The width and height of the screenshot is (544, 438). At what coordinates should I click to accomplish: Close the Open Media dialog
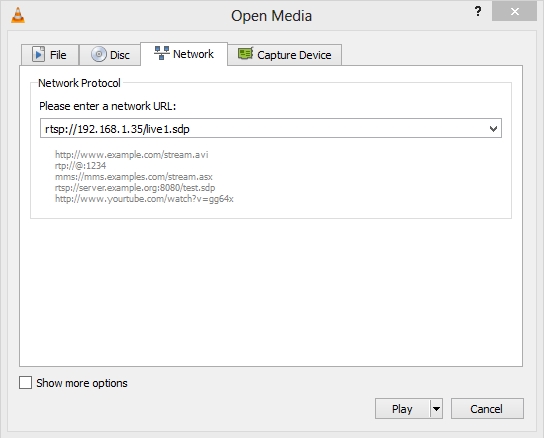(515, 11)
